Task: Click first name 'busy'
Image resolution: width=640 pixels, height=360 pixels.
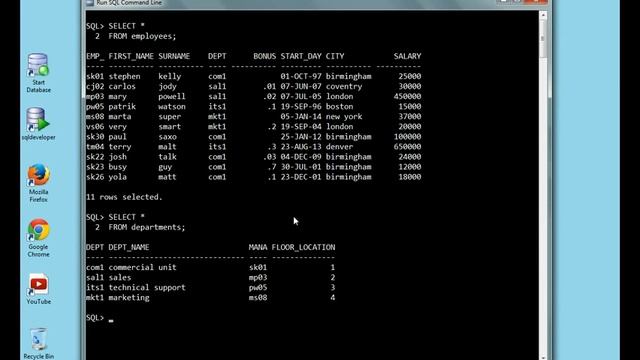Action: point(117,167)
